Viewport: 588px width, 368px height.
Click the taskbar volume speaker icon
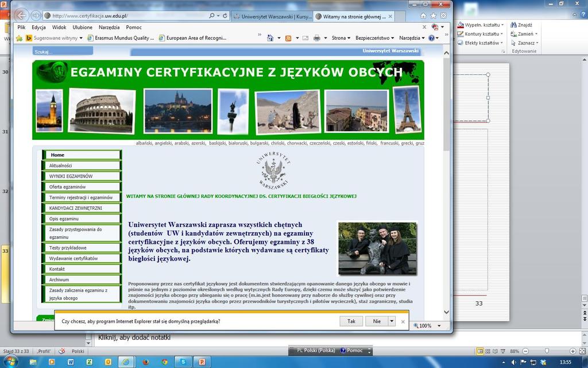[x=514, y=362]
